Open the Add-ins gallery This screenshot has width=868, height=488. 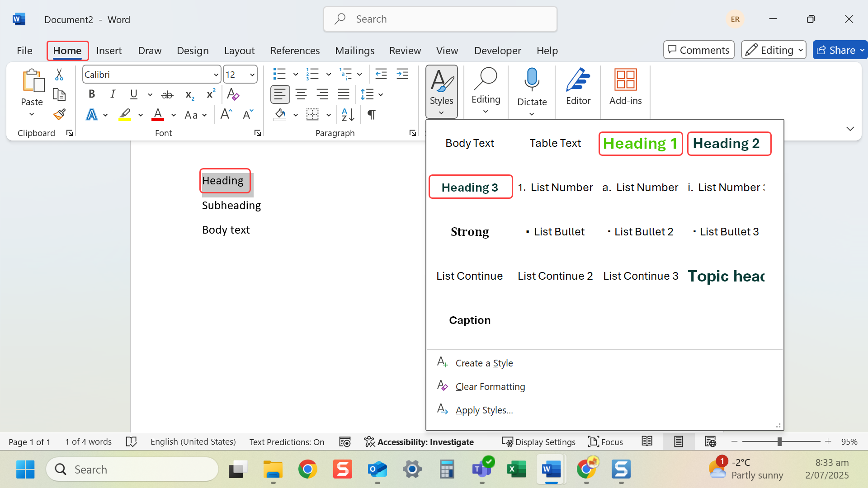[x=626, y=87]
